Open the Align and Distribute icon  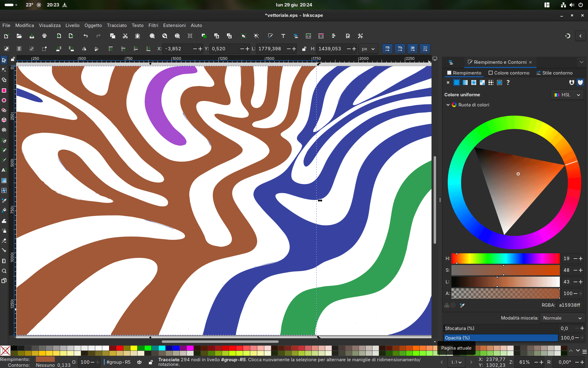pyautogui.click(x=334, y=36)
